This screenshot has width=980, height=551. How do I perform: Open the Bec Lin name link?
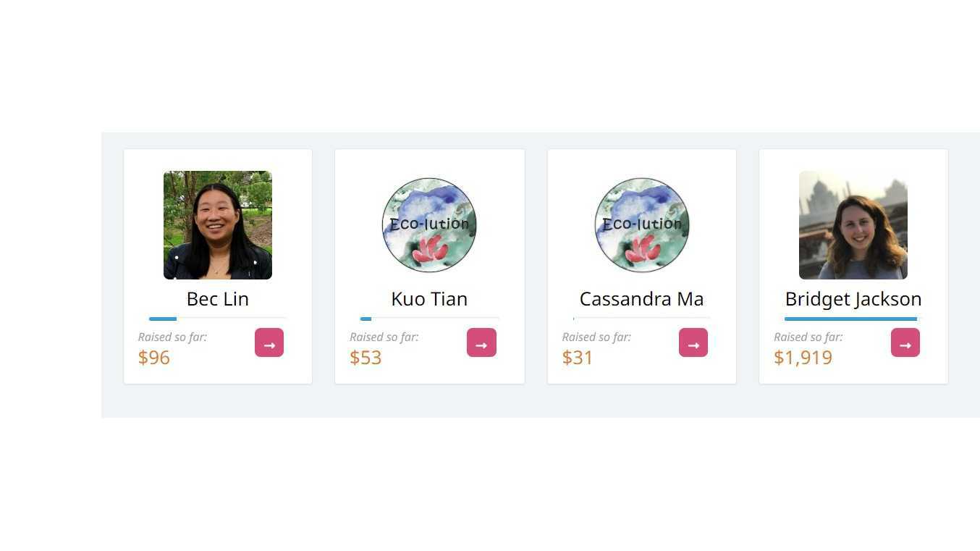point(218,299)
